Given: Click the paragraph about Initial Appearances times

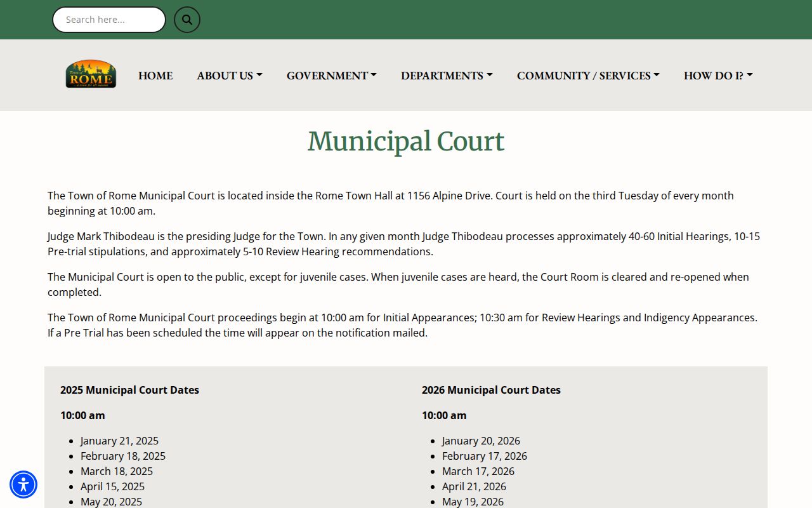Looking at the screenshot, I should (x=402, y=325).
